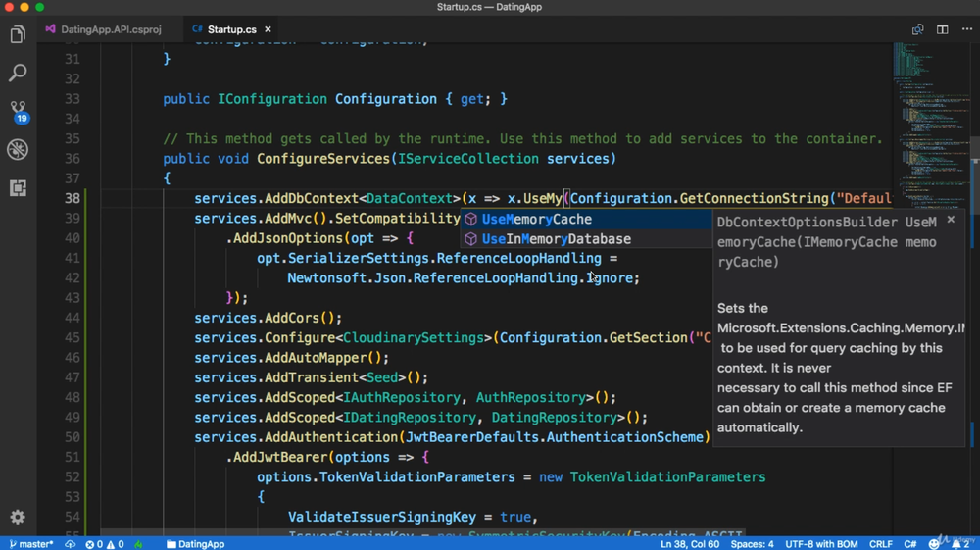Close the suggestion documentation panel
This screenshot has height=550, width=980.
click(950, 220)
